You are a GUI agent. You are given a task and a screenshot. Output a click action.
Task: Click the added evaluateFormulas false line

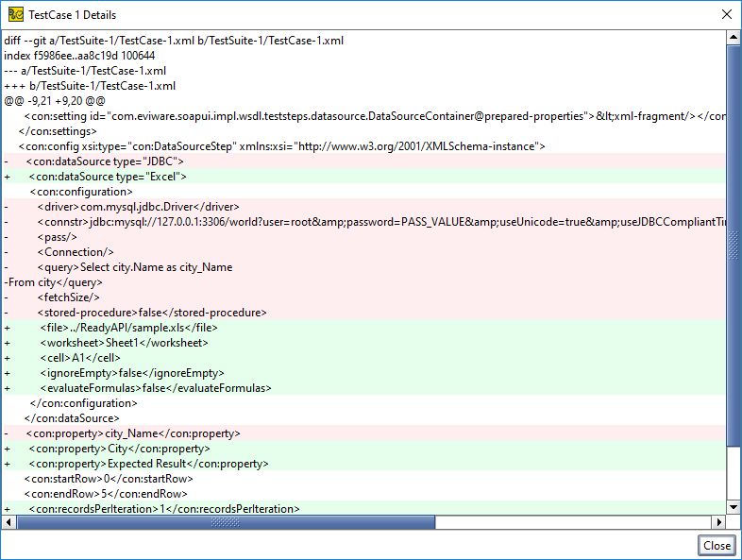[x=363, y=388]
